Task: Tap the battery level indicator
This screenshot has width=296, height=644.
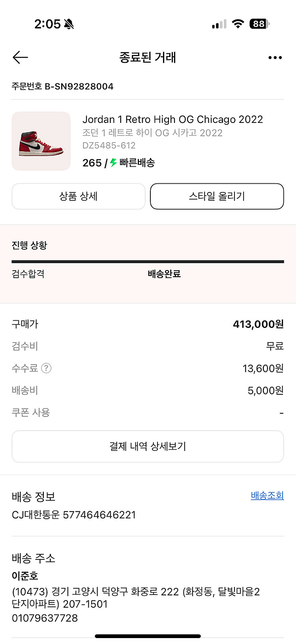Action: (260, 24)
